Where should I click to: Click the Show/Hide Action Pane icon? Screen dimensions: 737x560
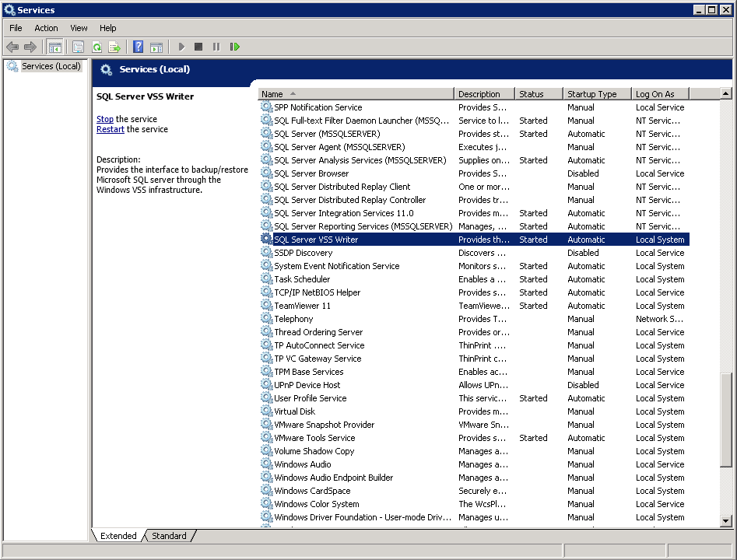156,47
